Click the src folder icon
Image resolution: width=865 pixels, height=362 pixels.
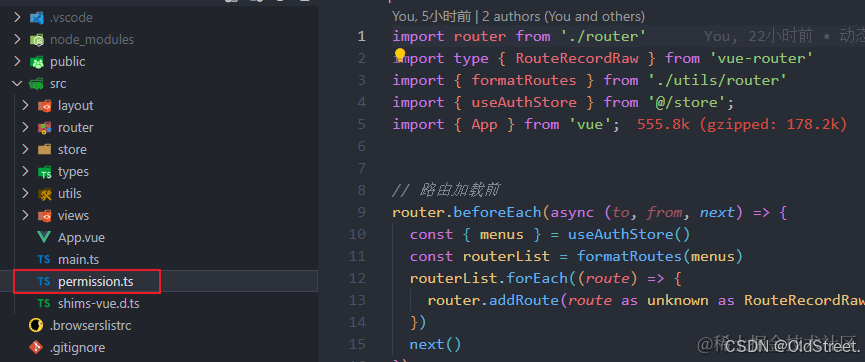(x=36, y=84)
